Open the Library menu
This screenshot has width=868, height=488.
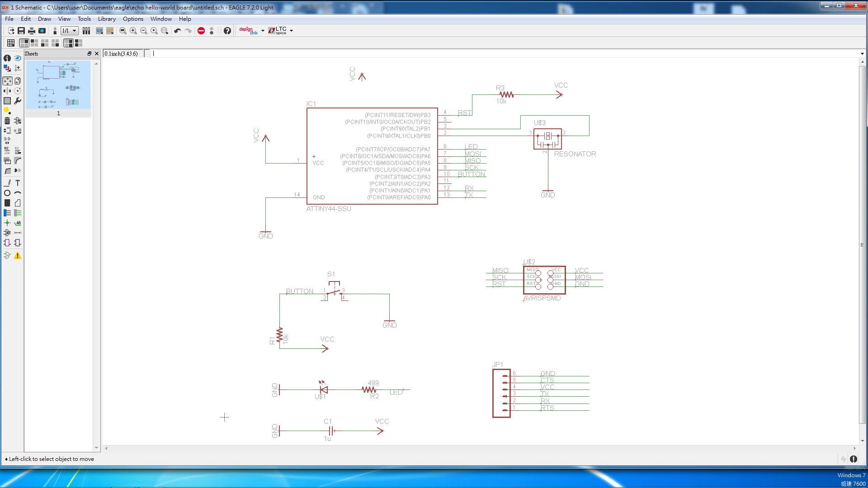[x=107, y=19]
